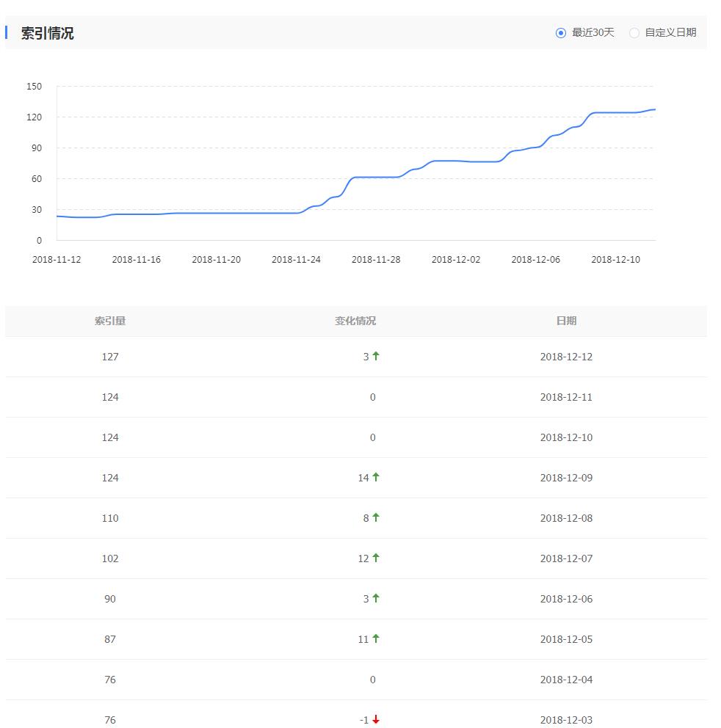Screen dimensions: 721x728
Task: Click up arrow next to 12 change
Action: coord(376,558)
